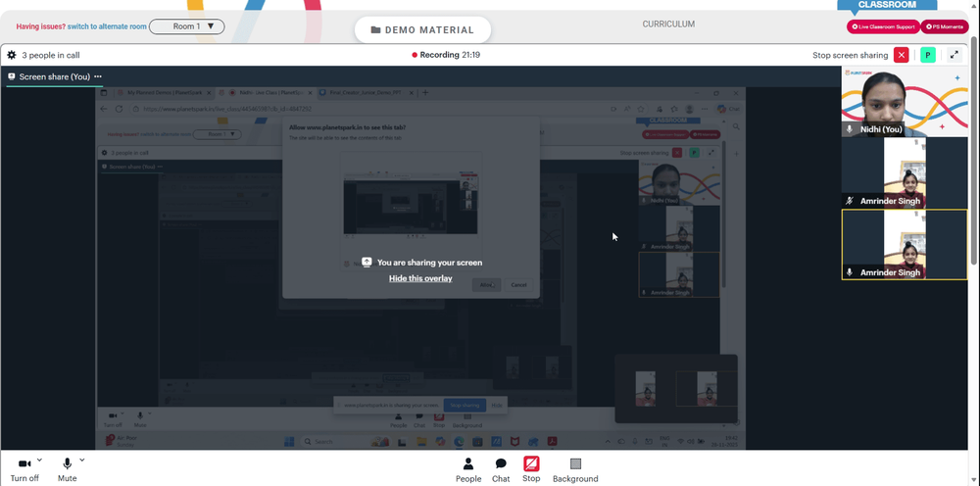This screenshot has width=980, height=486.
Task: Mute the microphone from the bottom bar
Action: pyautogui.click(x=67, y=469)
